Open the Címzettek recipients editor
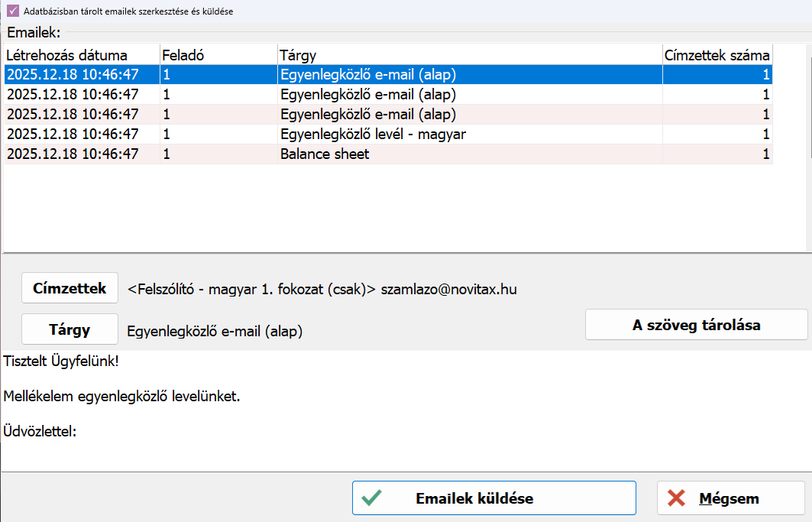The image size is (812, 522). coord(70,288)
